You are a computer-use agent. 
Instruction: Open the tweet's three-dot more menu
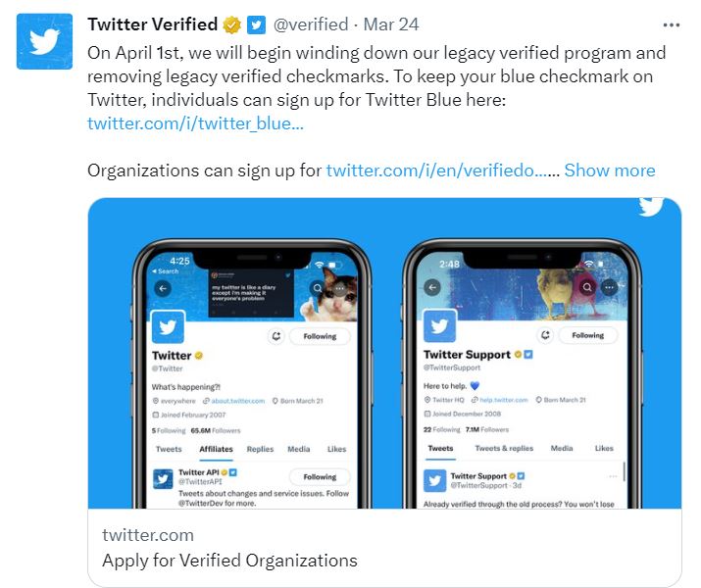pos(671,24)
